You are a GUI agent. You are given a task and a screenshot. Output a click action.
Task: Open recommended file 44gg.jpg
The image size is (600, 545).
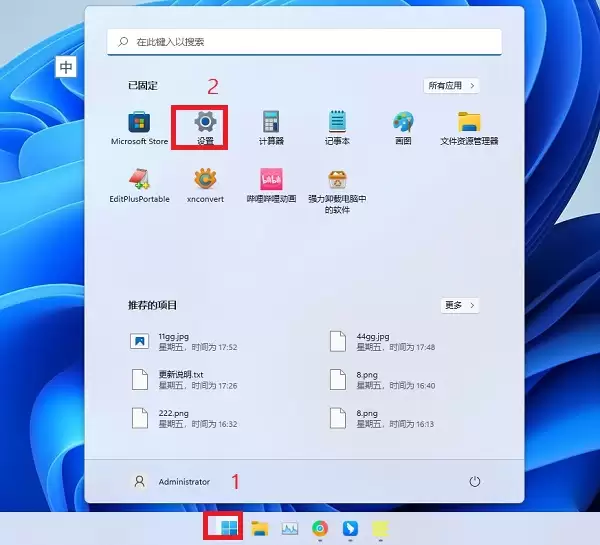pyautogui.click(x=382, y=341)
